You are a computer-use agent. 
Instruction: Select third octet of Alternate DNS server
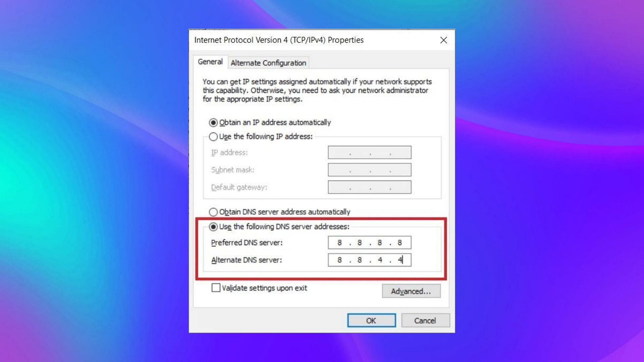tap(380, 260)
